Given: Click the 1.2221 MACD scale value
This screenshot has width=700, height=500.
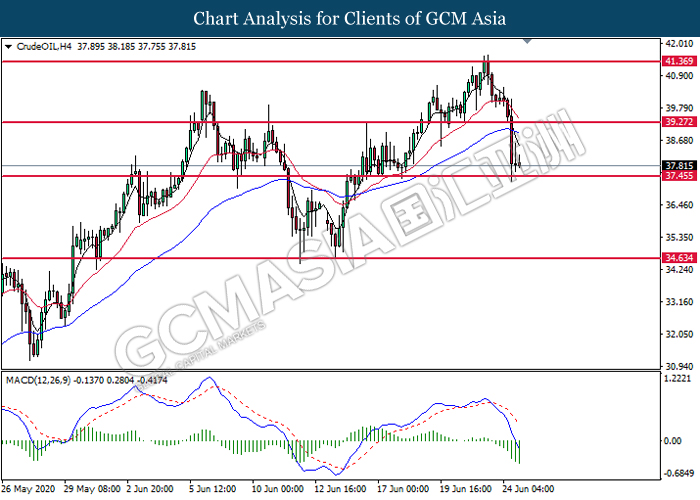Looking at the screenshot, I should click(678, 379).
